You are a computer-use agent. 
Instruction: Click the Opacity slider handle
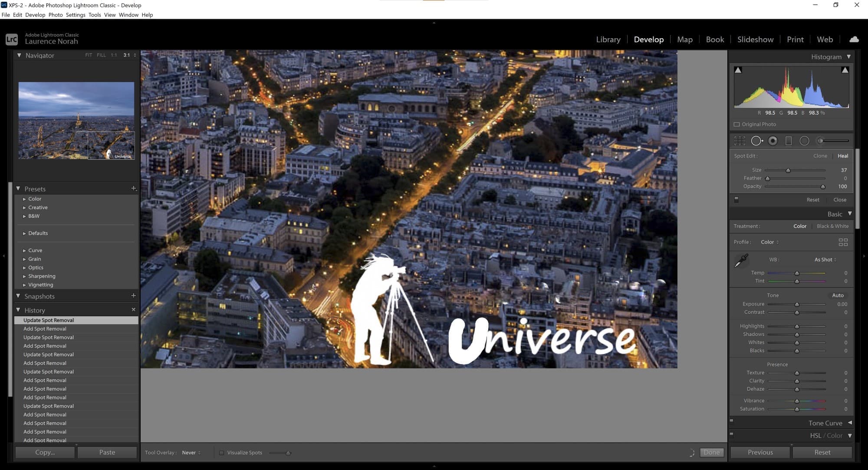click(822, 187)
